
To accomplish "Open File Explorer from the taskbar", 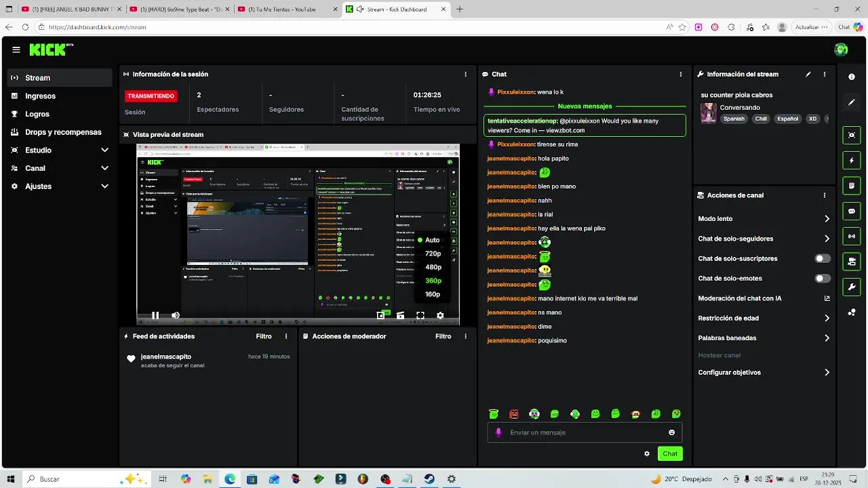I will coord(208,479).
